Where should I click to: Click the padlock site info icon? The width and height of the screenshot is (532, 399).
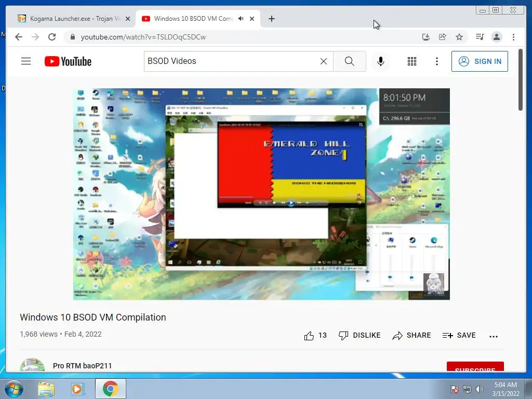(x=72, y=37)
